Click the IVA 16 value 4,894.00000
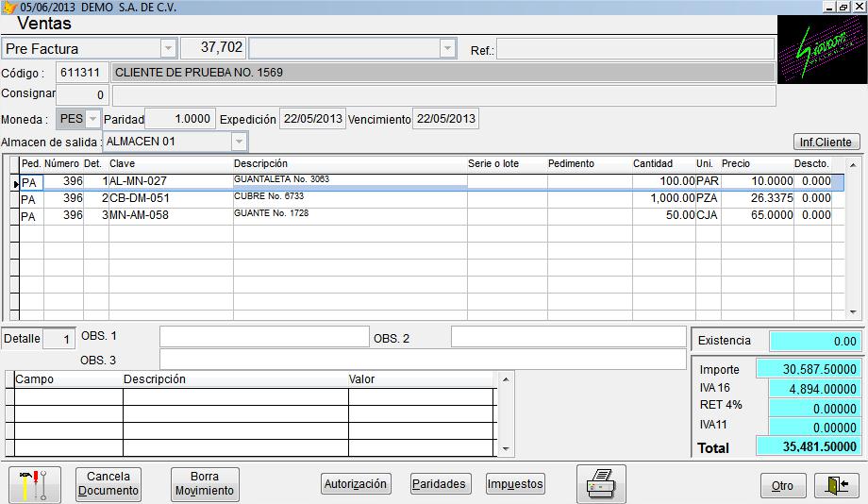 (x=815, y=389)
